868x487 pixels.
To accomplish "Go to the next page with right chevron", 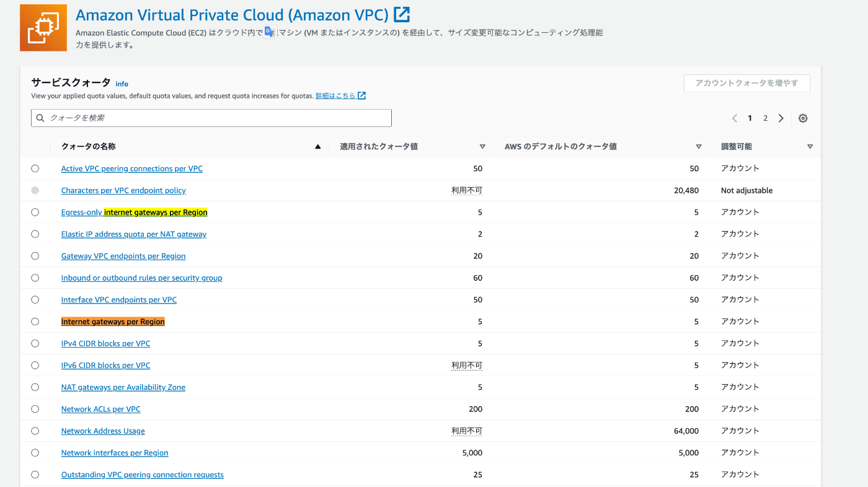I will coord(781,118).
